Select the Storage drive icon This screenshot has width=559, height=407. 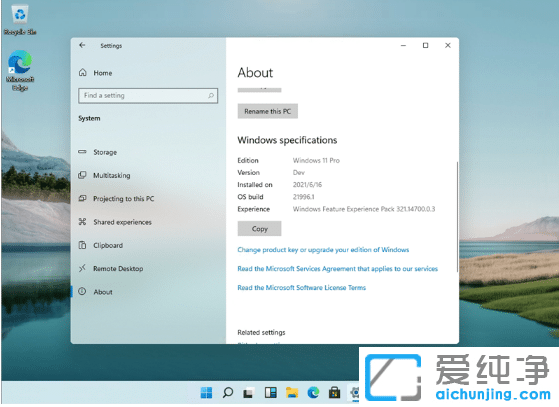click(x=82, y=152)
